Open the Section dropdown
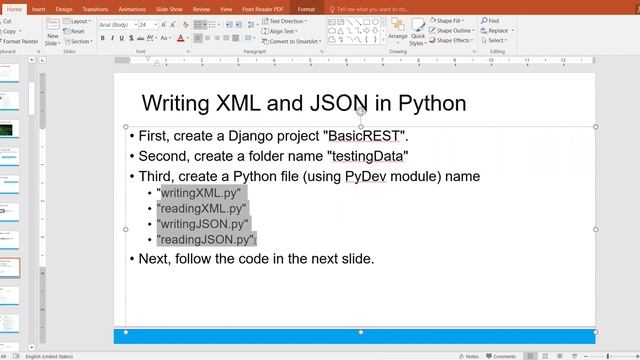 78,41
